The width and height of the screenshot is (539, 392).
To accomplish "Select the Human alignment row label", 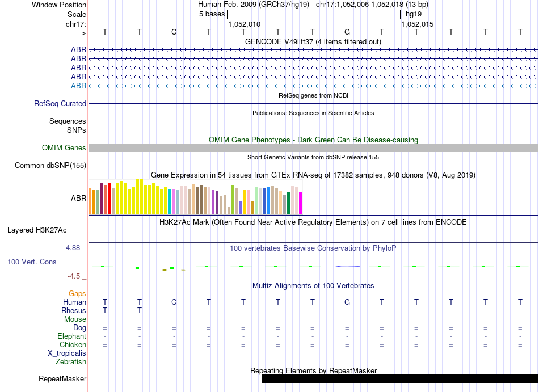I will (x=74, y=302).
